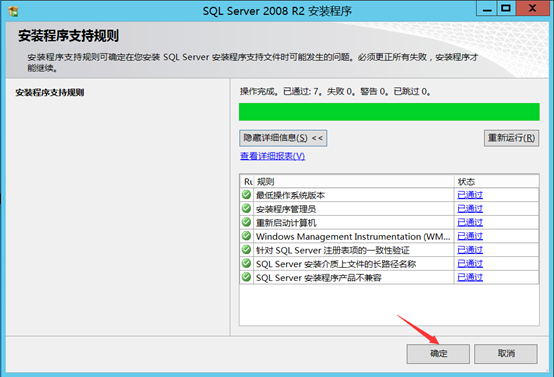The width and height of the screenshot is (554, 377).
Task: Select rule text Windows Management Instrumentation (WM...
Action: pyautogui.click(x=353, y=236)
